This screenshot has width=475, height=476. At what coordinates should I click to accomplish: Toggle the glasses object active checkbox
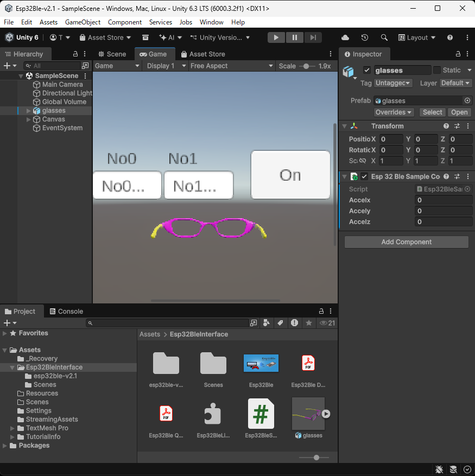(x=367, y=70)
